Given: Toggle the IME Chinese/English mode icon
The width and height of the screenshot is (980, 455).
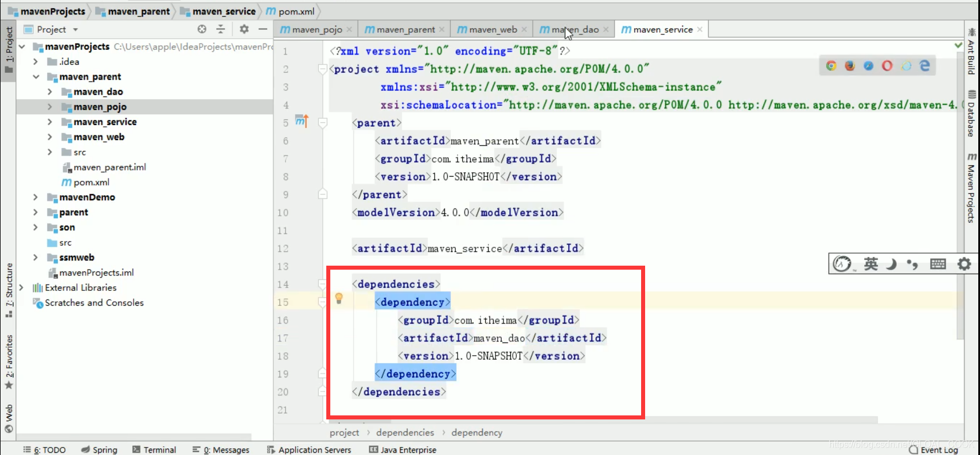Looking at the screenshot, I should tap(871, 264).
